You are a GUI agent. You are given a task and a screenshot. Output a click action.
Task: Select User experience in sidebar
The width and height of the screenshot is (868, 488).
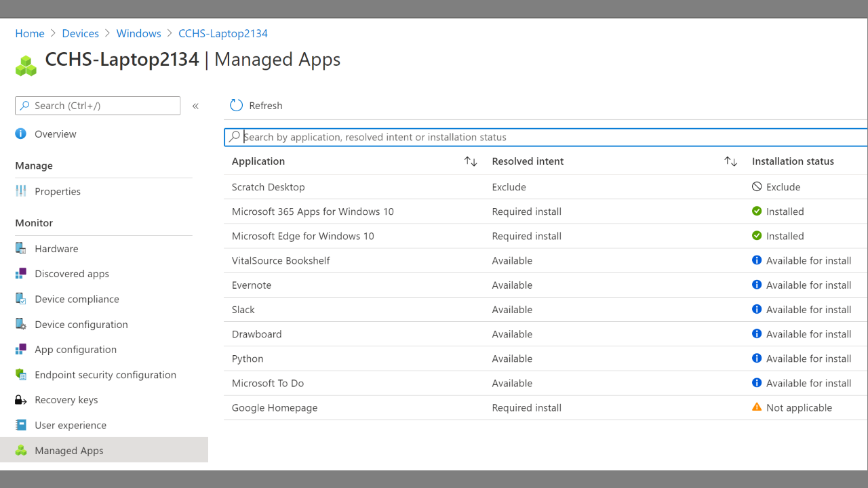click(71, 425)
